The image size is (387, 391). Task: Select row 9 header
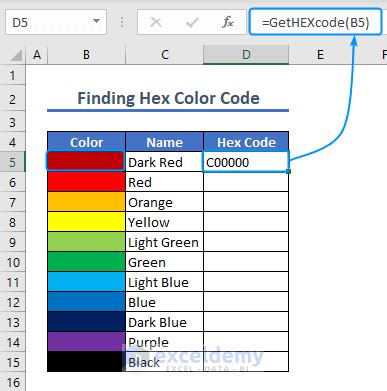[13, 242]
